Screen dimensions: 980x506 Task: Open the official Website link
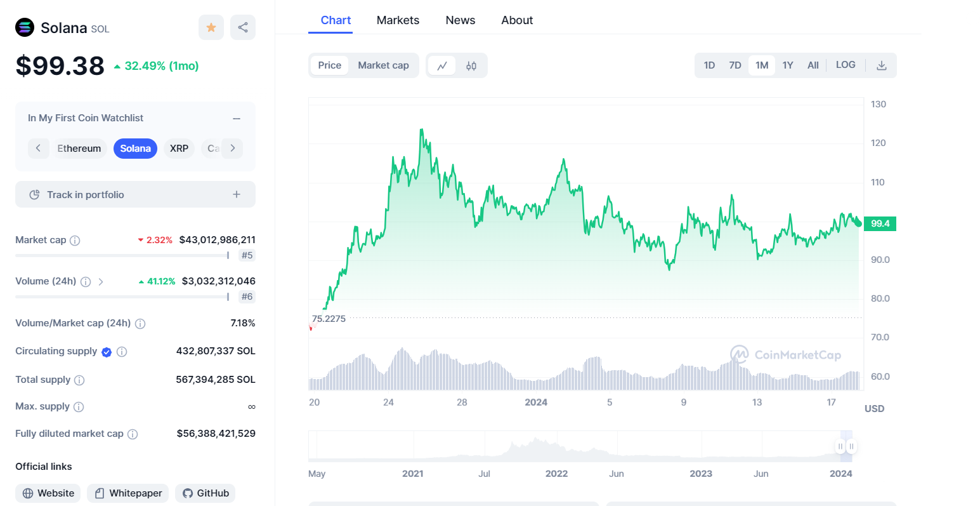pos(48,493)
